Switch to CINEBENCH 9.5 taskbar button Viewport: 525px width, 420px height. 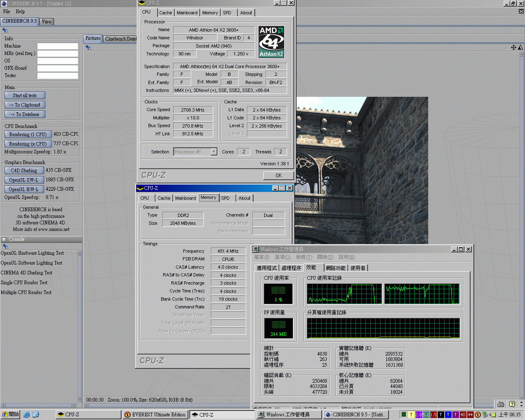click(x=356, y=415)
